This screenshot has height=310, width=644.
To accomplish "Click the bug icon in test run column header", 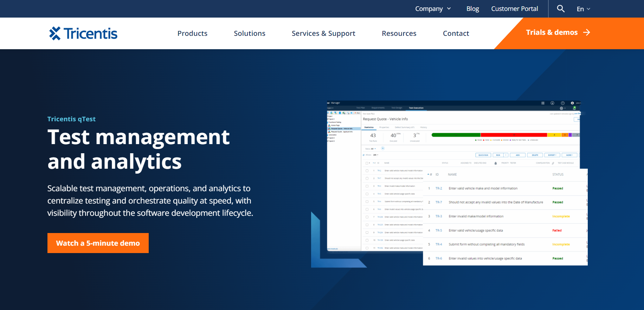I will point(496,163).
